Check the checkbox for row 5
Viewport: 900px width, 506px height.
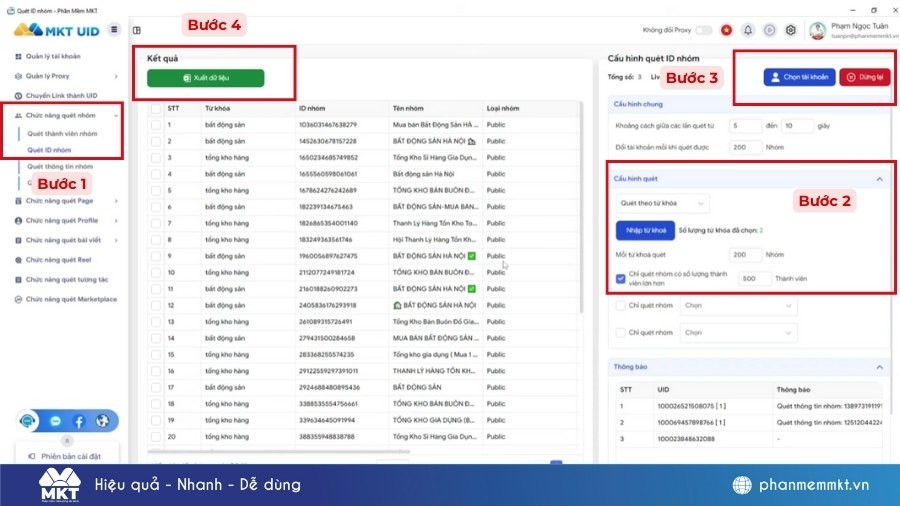click(156, 190)
